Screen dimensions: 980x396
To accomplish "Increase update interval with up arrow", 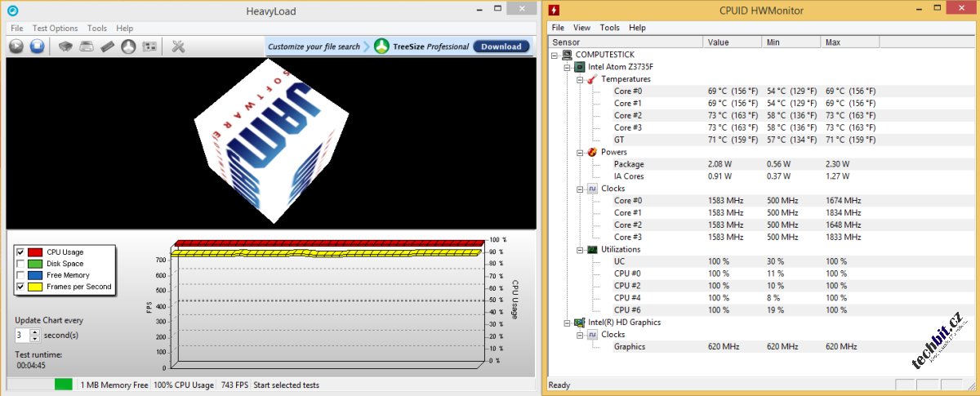I will (34, 332).
